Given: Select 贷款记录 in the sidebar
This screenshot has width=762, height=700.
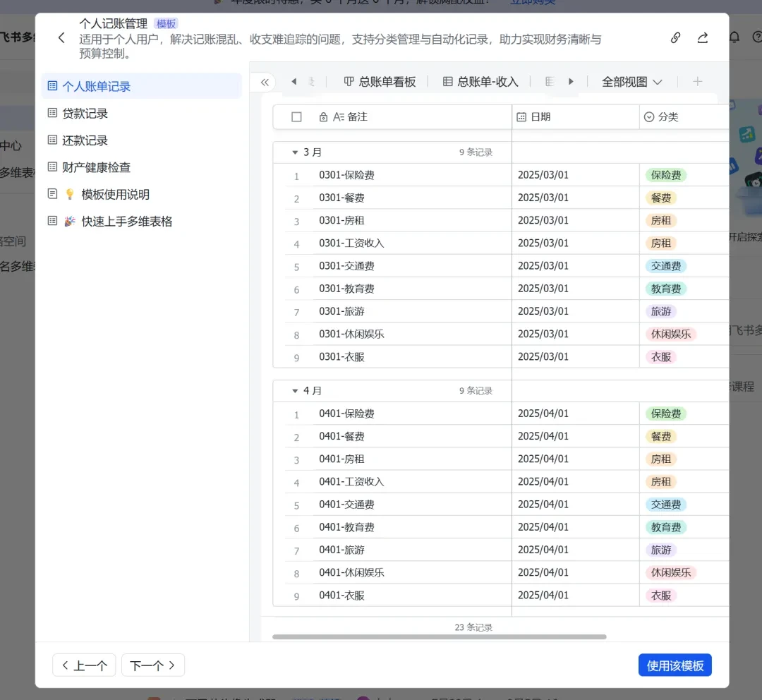Looking at the screenshot, I should click(x=141, y=114).
